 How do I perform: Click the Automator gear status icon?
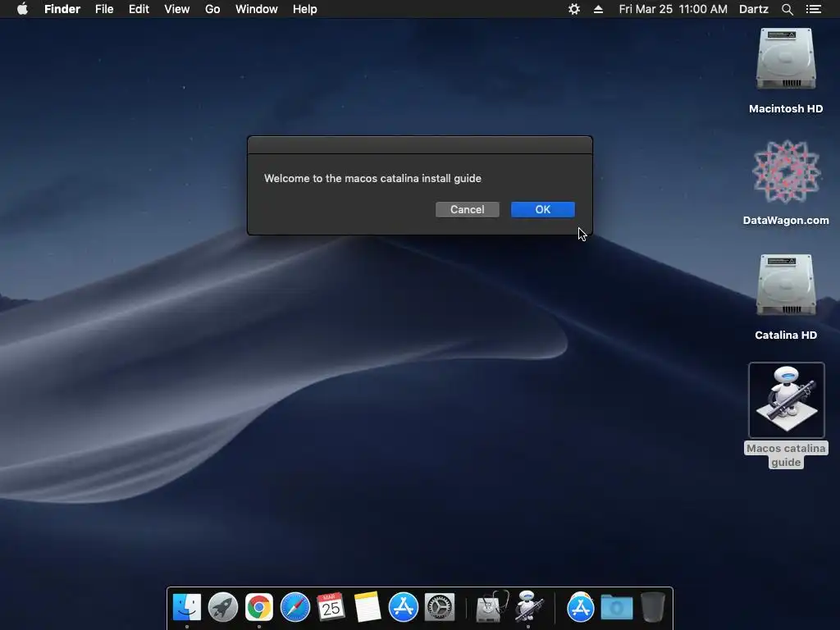(573, 9)
